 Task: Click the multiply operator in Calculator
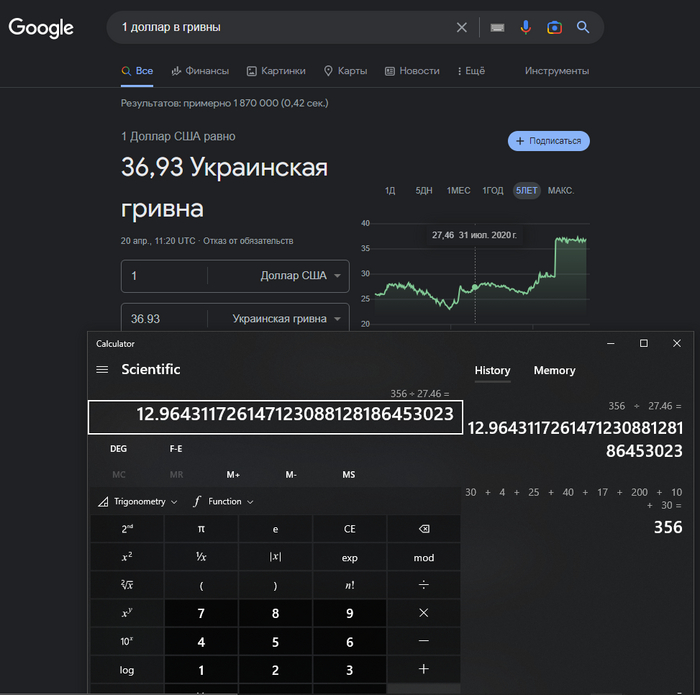click(x=424, y=613)
